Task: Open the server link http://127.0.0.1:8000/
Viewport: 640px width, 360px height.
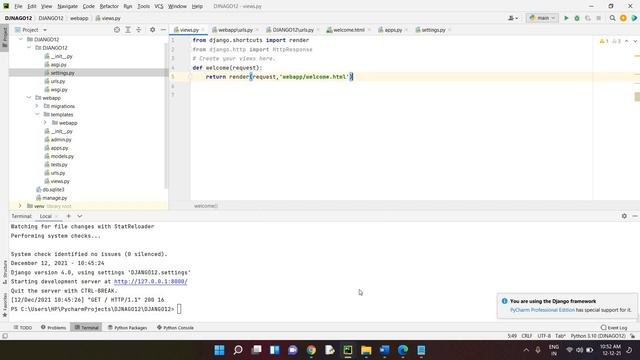Action: click(151, 282)
